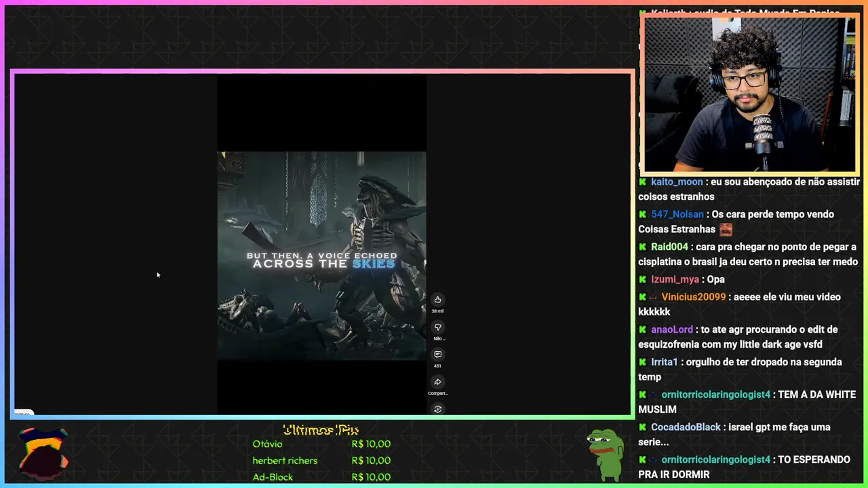This screenshot has height=488, width=868.
Task: Click the Kick badge next to anaoLord
Action: 642,329
